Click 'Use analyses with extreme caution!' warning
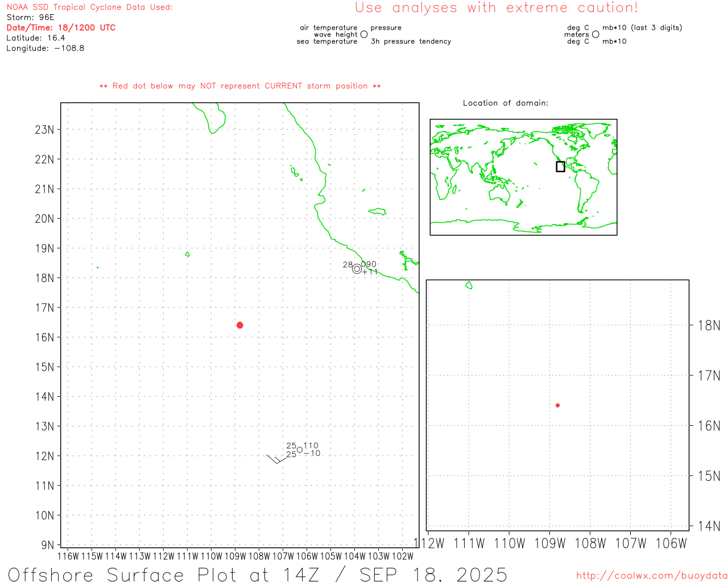This screenshot has height=582, width=728. pyautogui.click(x=497, y=8)
